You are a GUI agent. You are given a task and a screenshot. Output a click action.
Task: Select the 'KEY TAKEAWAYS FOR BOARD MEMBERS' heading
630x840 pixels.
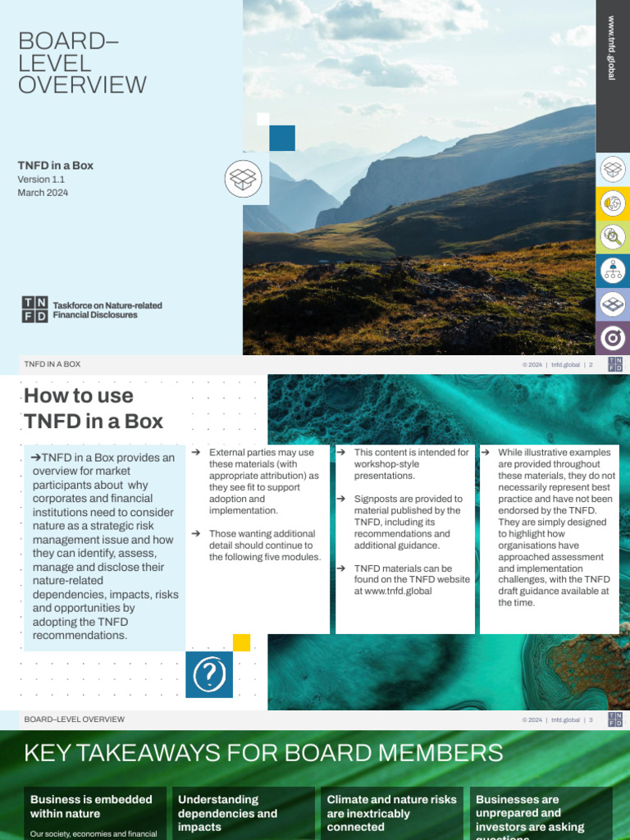click(x=263, y=753)
